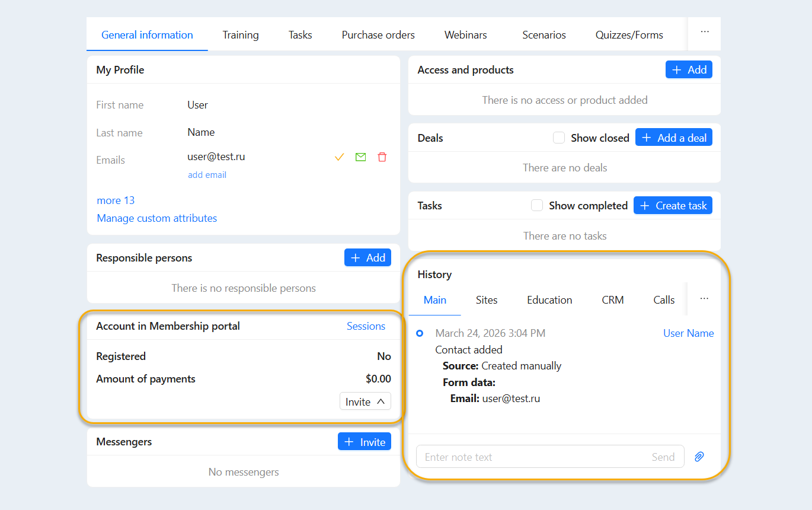
Task: Delete email using the red trash icon
Action: pyautogui.click(x=382, y=157)
